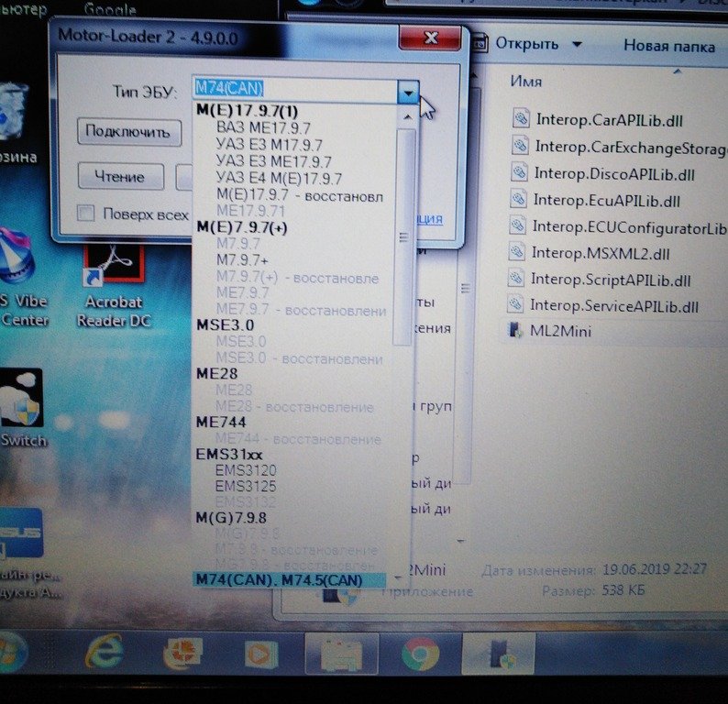Image resolution: width=728 pixels, height=704 pixels.
Task: Select УАЗ Е3 МЕ17.9.7 option
Action: [x=273, y=161]
